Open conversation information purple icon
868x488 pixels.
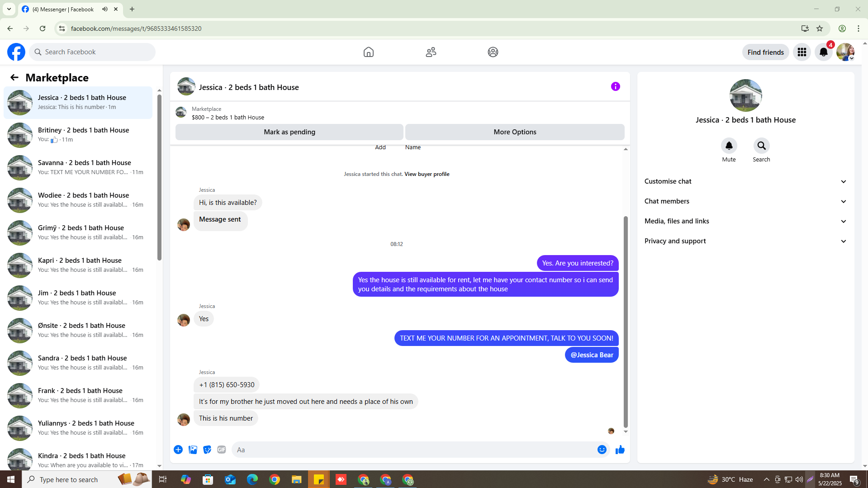(x=616, y=86)
